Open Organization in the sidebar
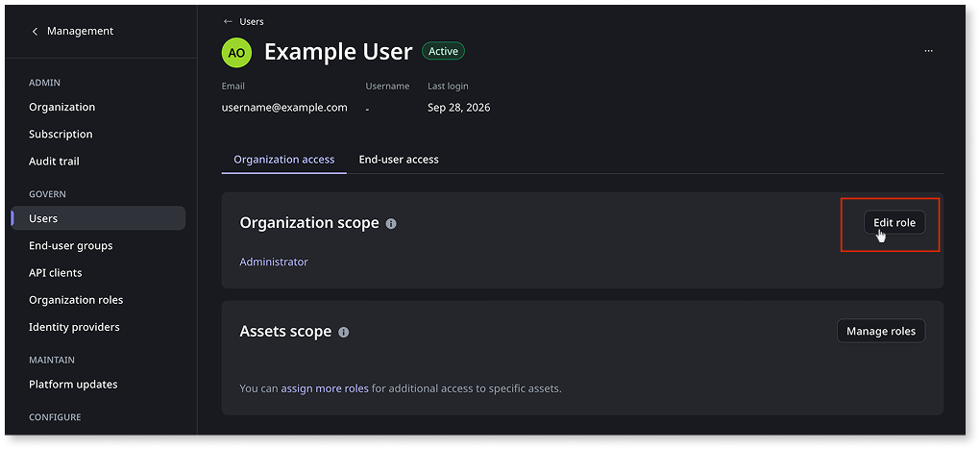 point(61,107)
